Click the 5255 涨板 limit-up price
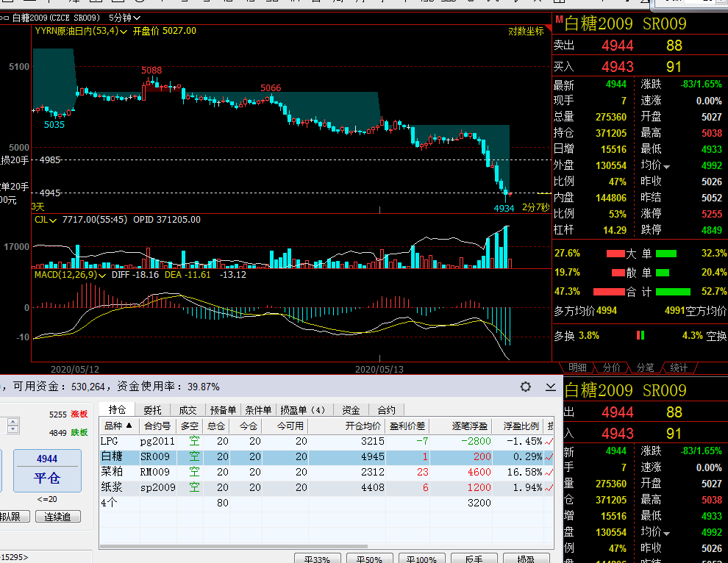Viewport: 728px width, 563px height. point(68,415)
